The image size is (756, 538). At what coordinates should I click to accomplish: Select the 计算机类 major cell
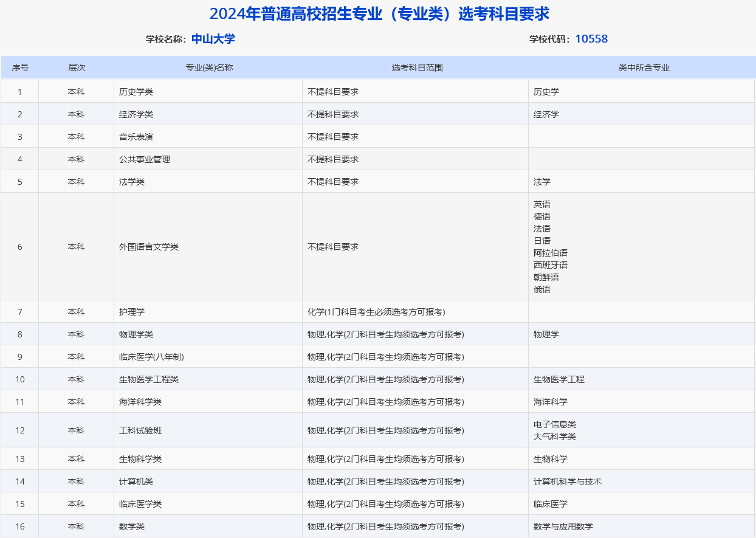(x=208, y=481)
